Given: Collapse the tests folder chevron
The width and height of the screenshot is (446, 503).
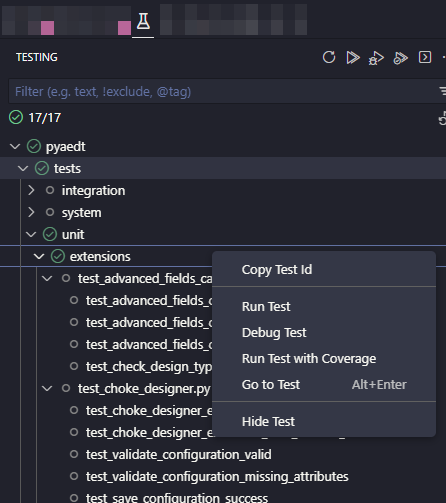Looking at the screenshot, I should (23, 168).
